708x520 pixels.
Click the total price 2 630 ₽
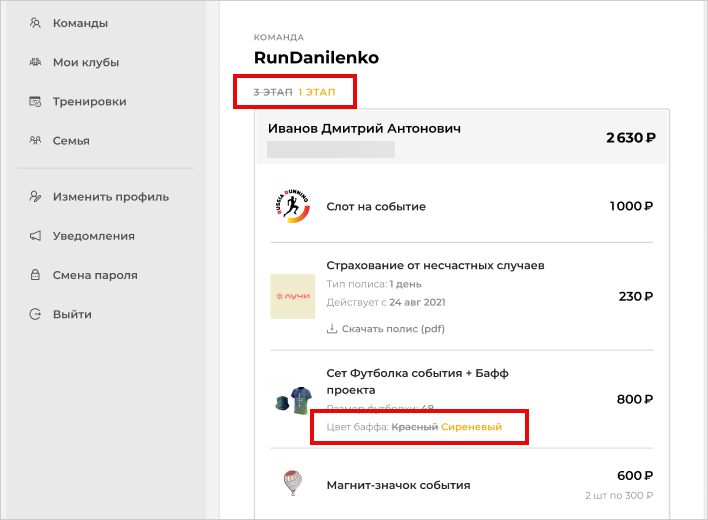(x=631, y=138)
